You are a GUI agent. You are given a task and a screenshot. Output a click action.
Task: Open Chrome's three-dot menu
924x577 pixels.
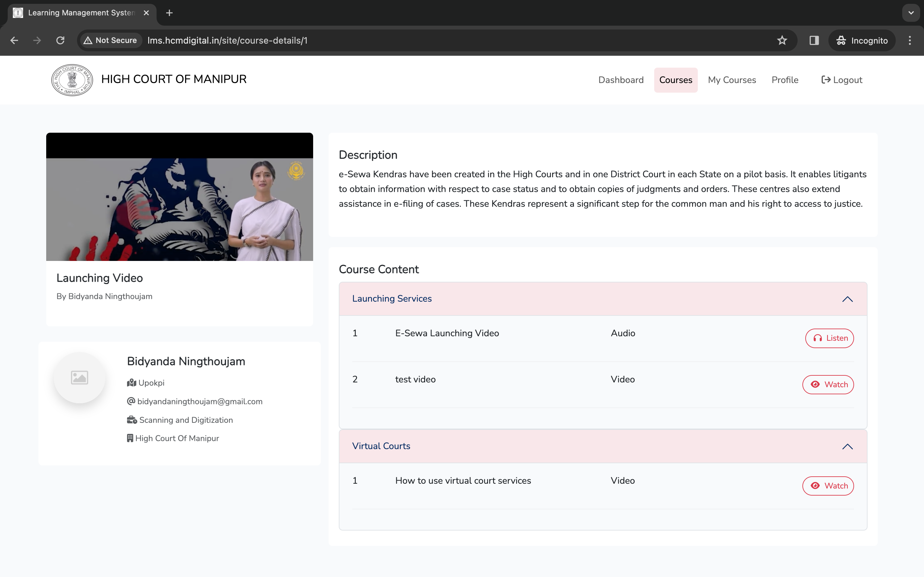910,40
